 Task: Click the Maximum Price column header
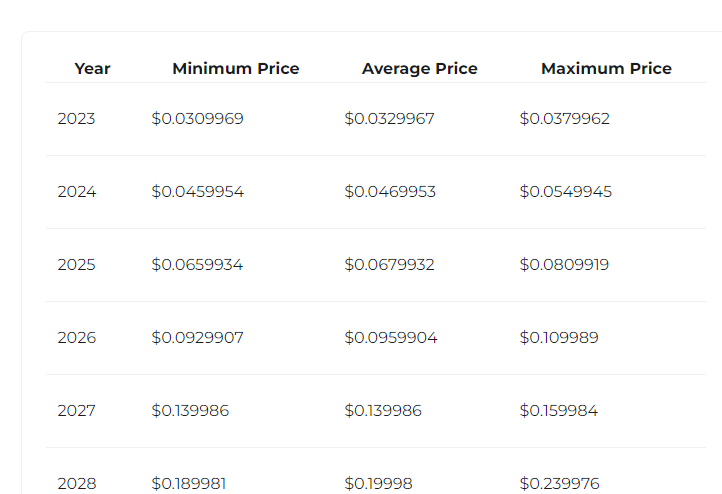(x=606, y=69)
